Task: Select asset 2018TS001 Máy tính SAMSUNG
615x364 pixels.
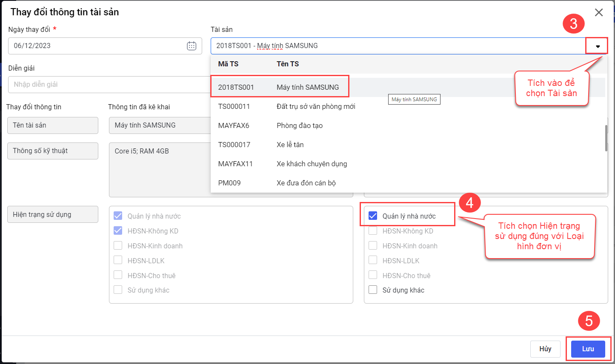Action: coord(279,87)
